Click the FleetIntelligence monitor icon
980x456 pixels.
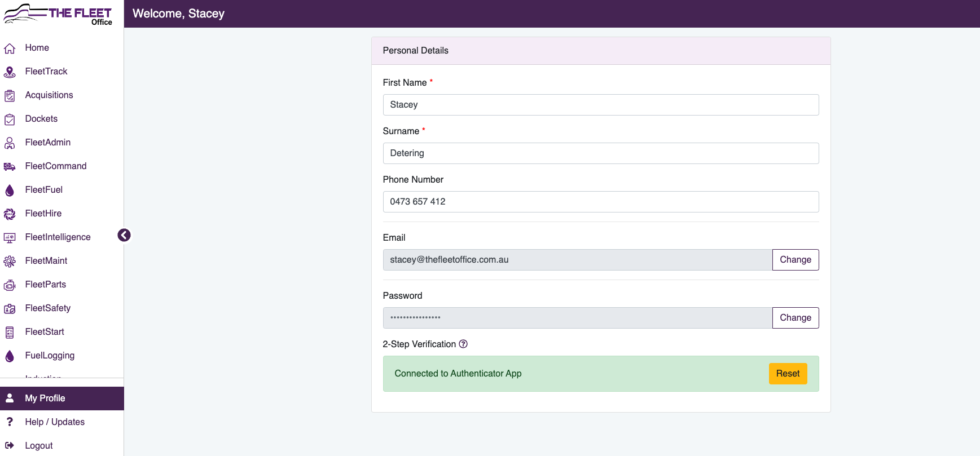(x=10, y=238)
